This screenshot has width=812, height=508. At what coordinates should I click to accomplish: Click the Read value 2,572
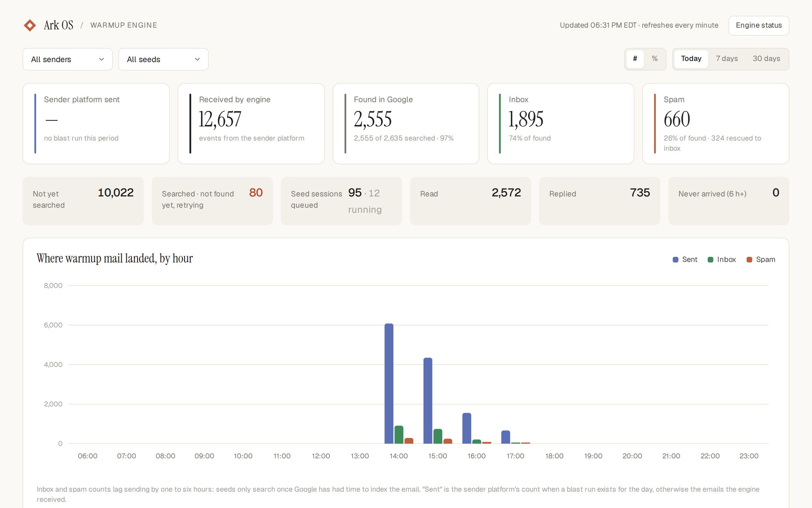click(506, 193)
